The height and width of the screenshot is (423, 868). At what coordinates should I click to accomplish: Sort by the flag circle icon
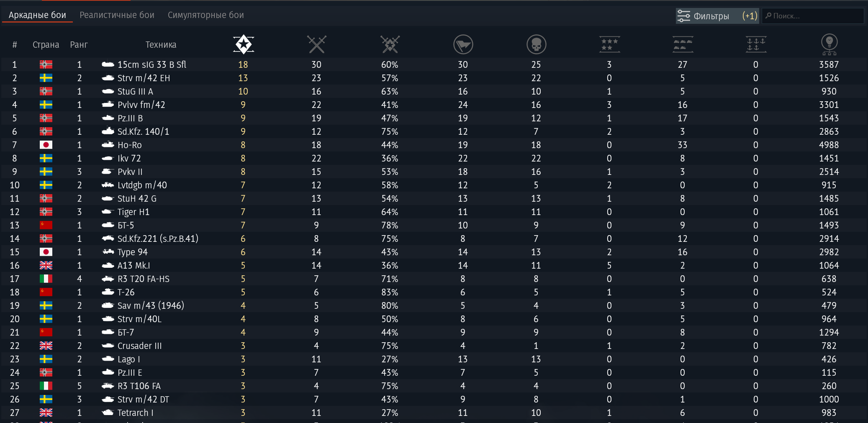tap(463, 44)
